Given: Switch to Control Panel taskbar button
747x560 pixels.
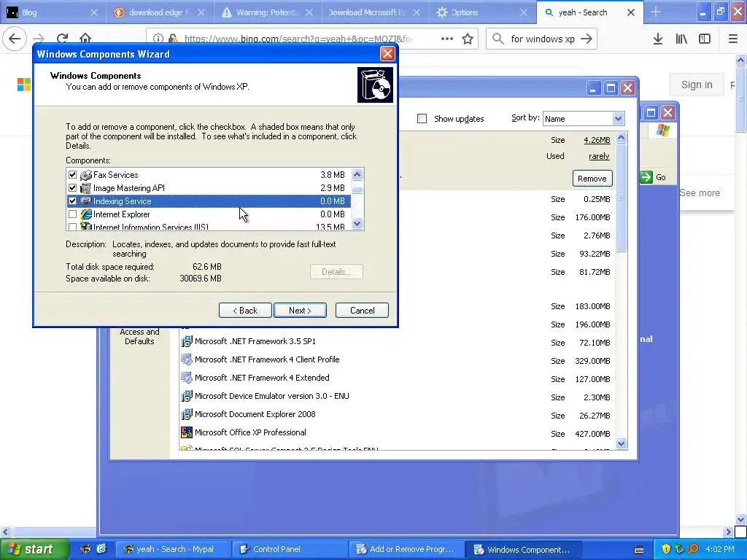Looking at the screenshot, I should pyautogui.click(x=290, y=549).
